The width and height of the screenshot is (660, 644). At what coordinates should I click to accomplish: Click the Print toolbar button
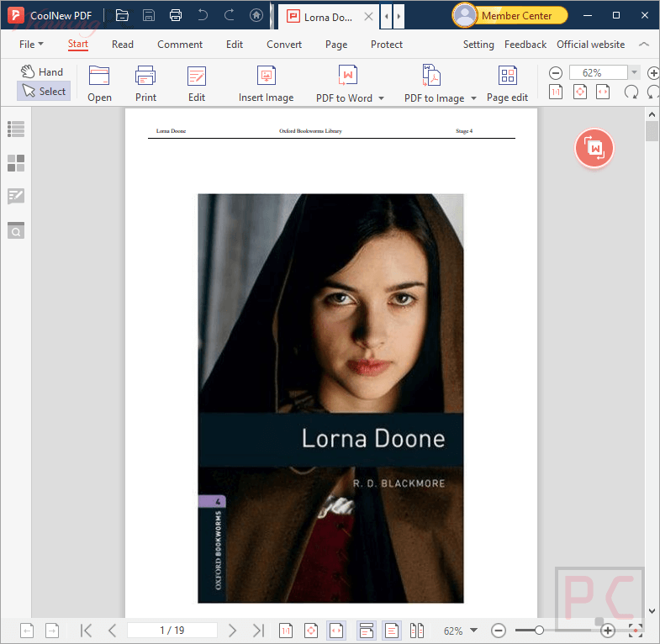(145, 84)
